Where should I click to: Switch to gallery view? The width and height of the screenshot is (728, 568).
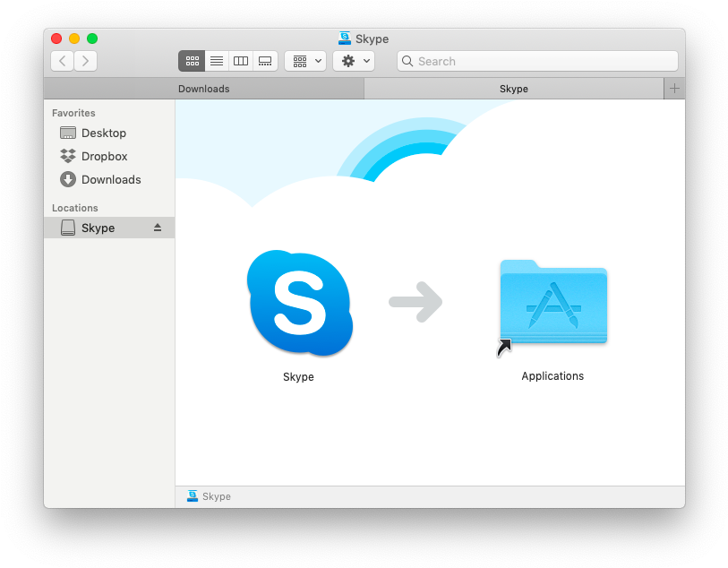pos(265,61)
